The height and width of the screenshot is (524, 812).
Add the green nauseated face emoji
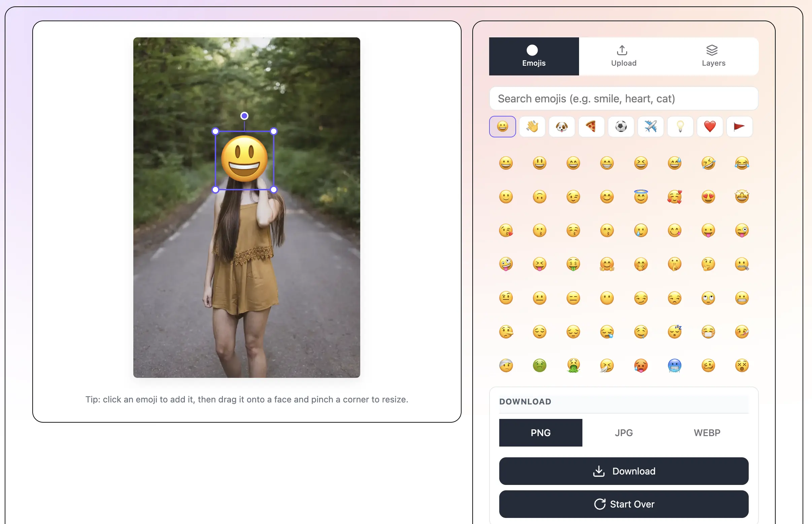pyautogui.click(x=539, y=365)
